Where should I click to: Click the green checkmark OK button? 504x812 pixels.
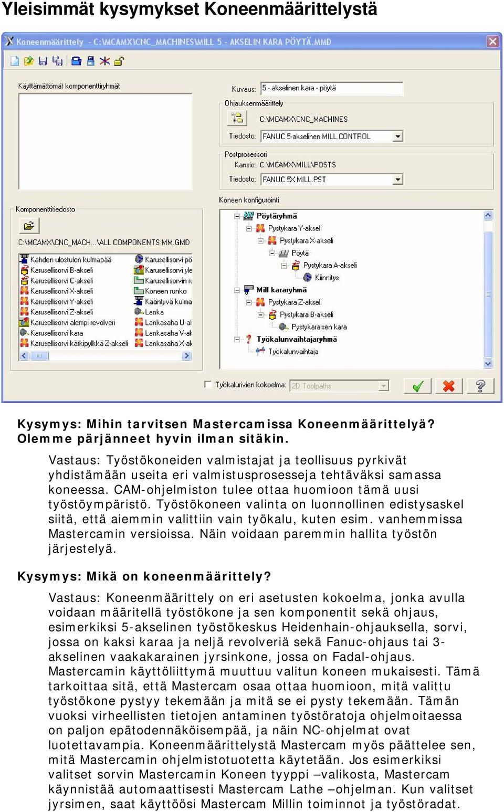click(x=417, y=386)
